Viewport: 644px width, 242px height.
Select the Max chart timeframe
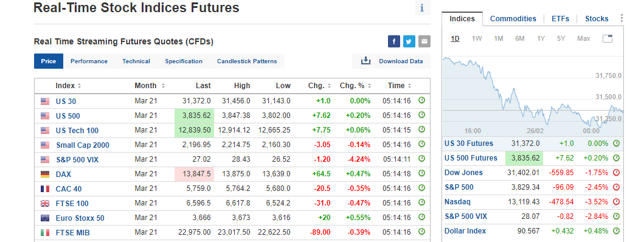click(x=584, y=39)
